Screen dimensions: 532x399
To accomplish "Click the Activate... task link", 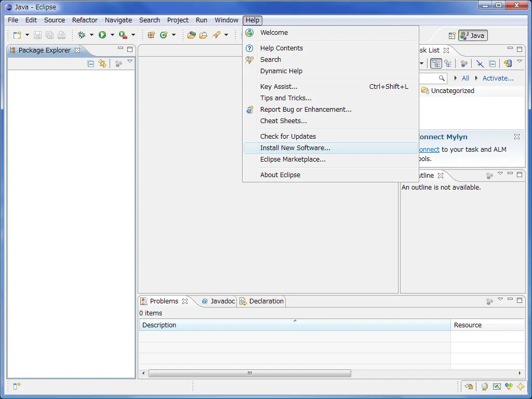I will coord(498,78).
